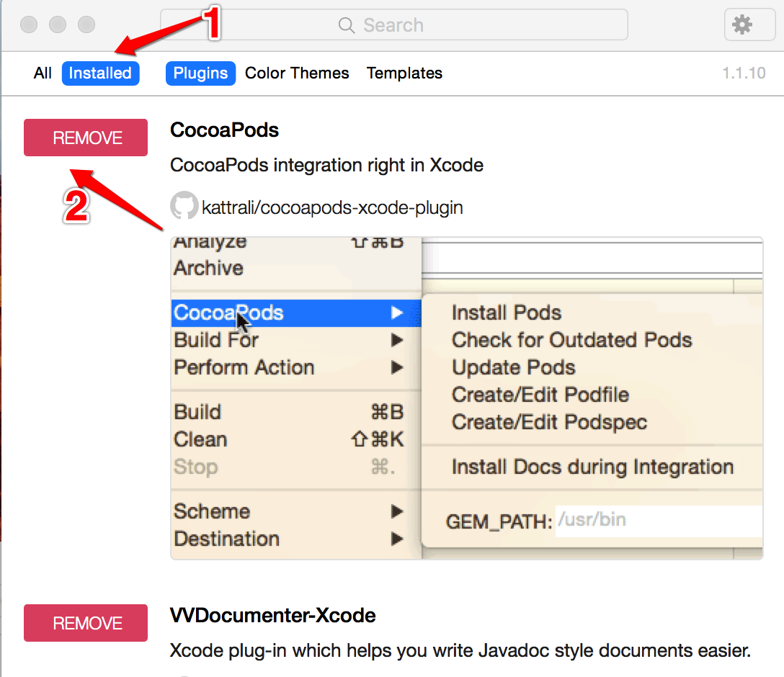Expand the Destination submenu arrow
The height and width of the screenshot is (677, 784).
(x=396, y=539)
